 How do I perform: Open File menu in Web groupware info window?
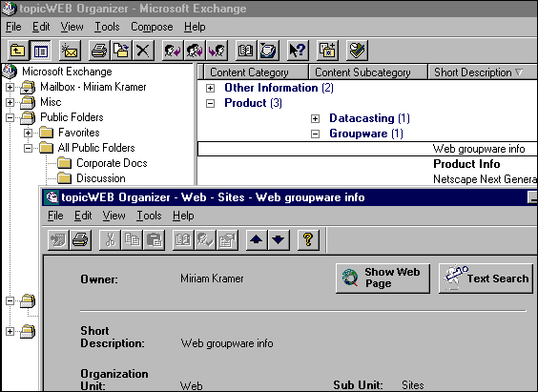[55, 216]
